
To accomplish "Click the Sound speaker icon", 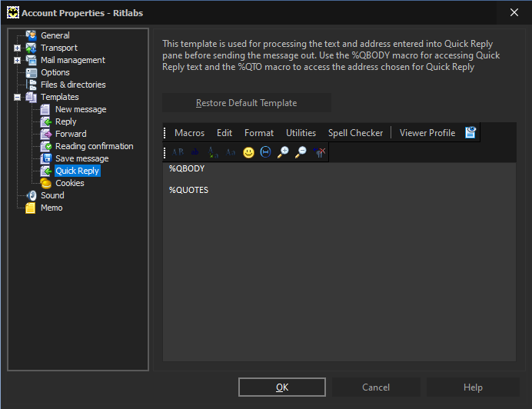I will pyautogui.click(x=32, y=195).
